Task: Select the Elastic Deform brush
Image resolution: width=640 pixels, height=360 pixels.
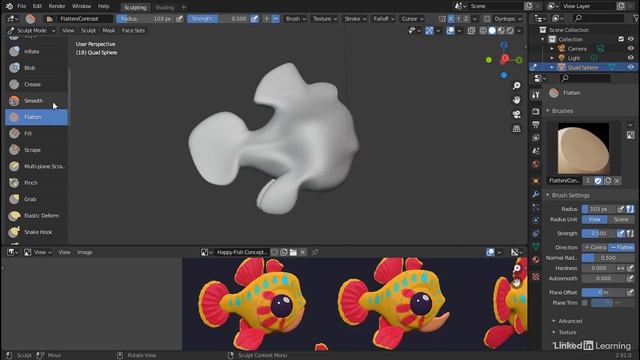Action: (x=36, y=216)
